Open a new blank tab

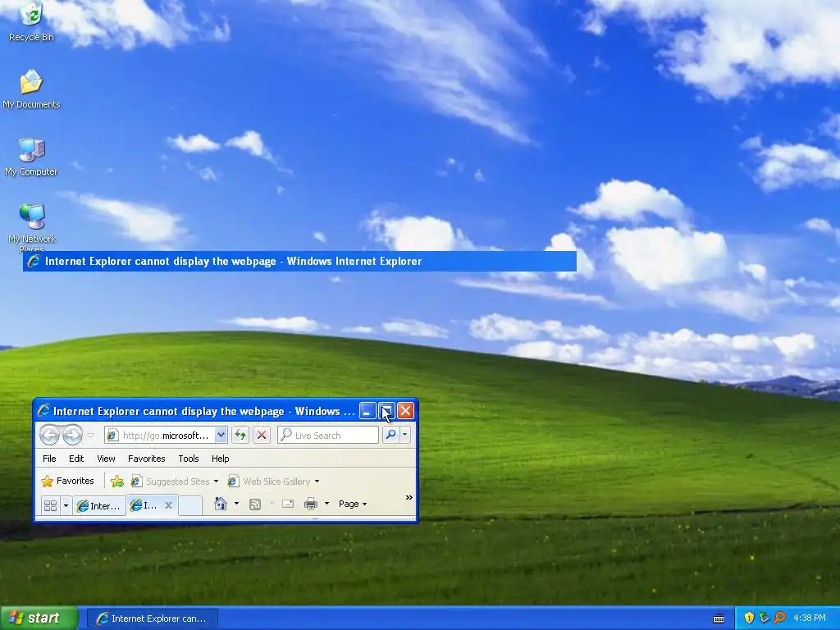(190, 505)
